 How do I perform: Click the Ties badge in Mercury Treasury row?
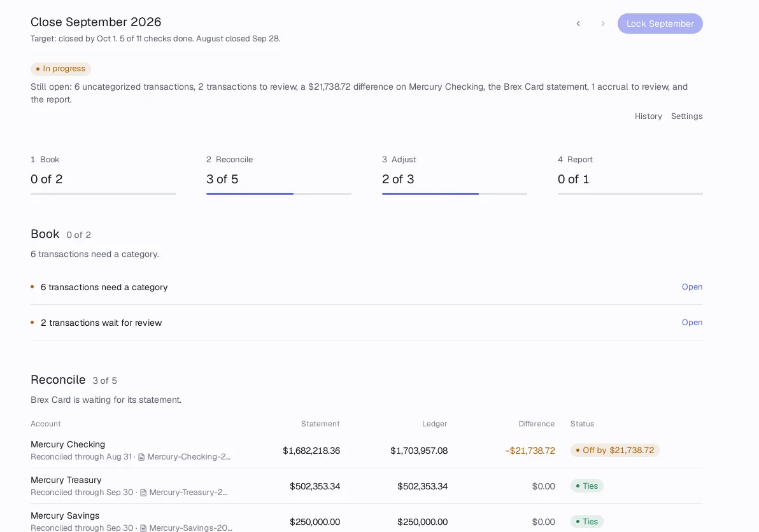(586, 486)
